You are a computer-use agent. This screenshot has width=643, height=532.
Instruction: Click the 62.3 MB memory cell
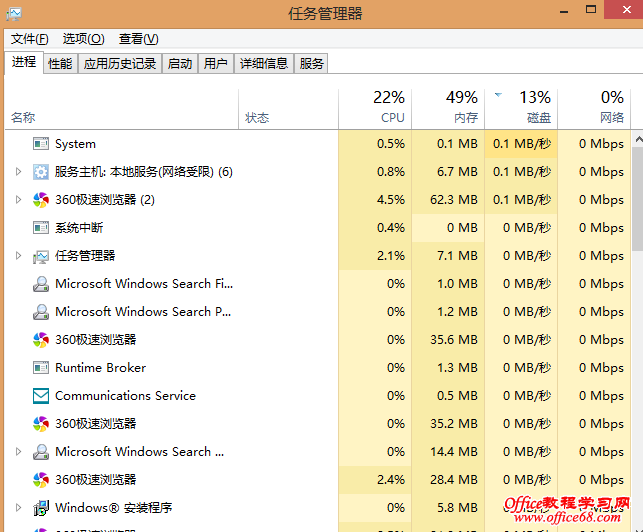coord(448,200)
